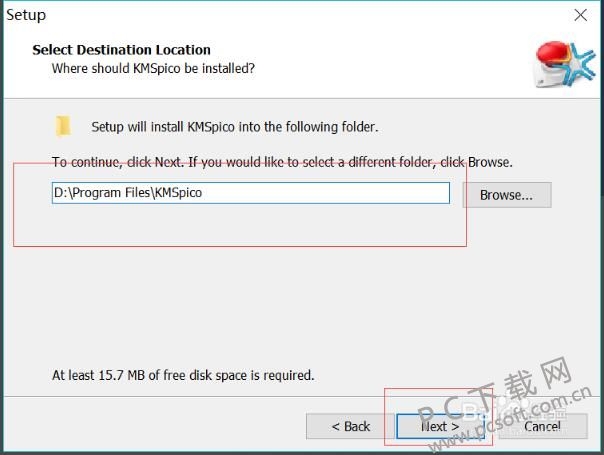Click the 'Select Destination Location' heading
Screen dimensions: 604x455
121,50
